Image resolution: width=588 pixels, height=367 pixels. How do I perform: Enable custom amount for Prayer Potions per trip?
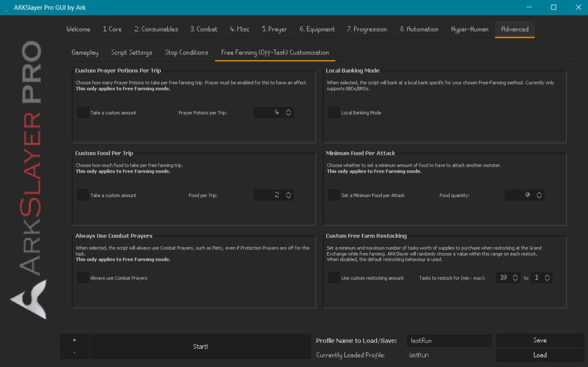pyautogui.click(x=83, y=113)
